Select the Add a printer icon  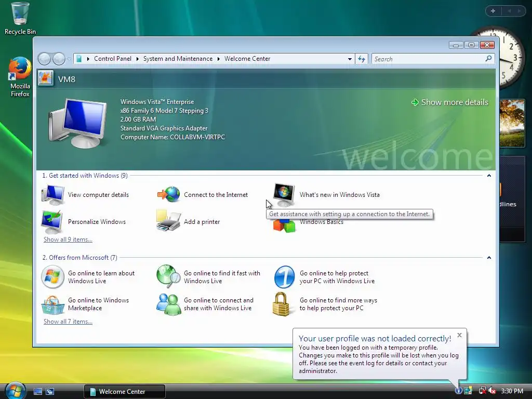coord(168,220)
